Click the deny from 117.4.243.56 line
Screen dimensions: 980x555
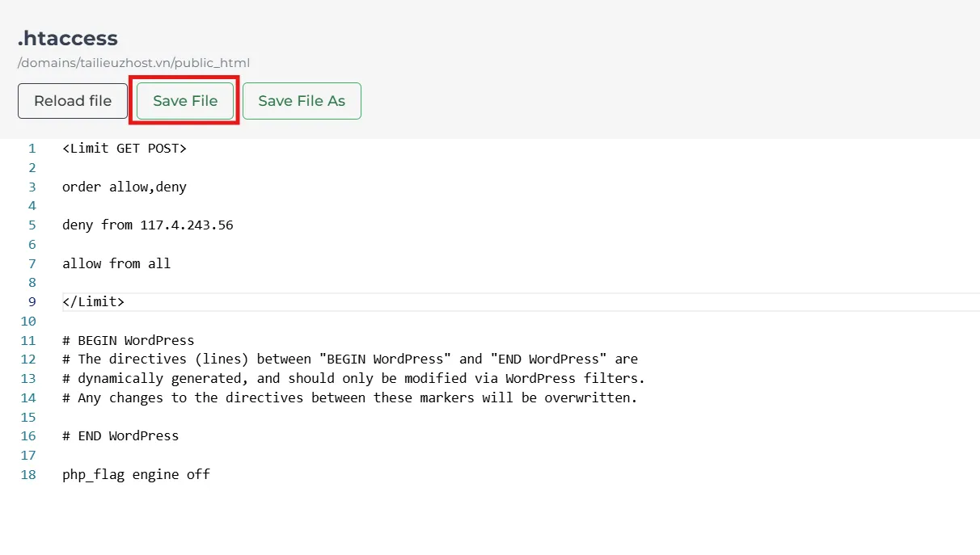click(147, 225)
